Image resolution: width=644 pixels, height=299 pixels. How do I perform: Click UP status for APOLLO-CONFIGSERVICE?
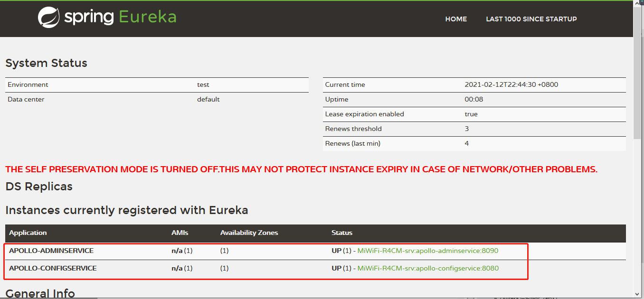(x=337, y=268)
